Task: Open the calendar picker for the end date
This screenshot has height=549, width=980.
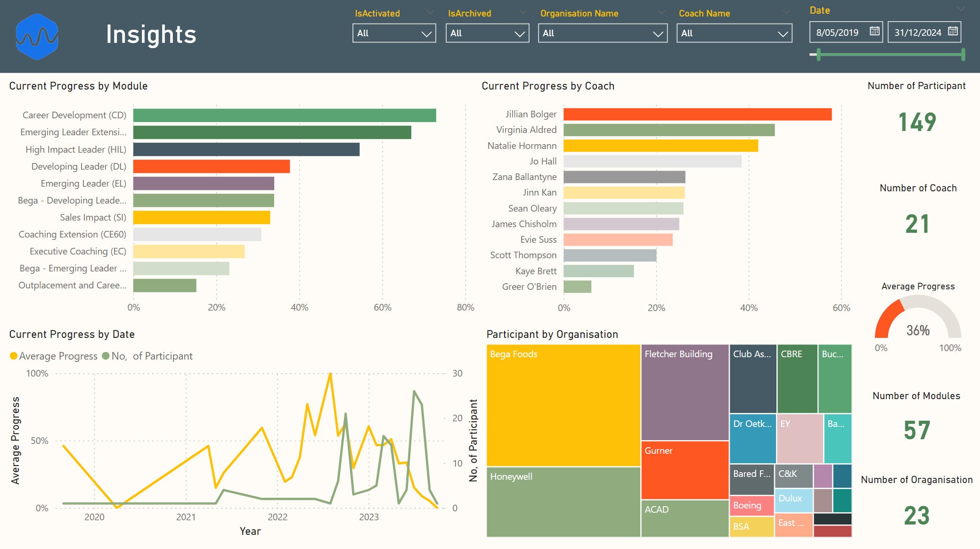Action: pyautogui.click(x=953, y=32)
